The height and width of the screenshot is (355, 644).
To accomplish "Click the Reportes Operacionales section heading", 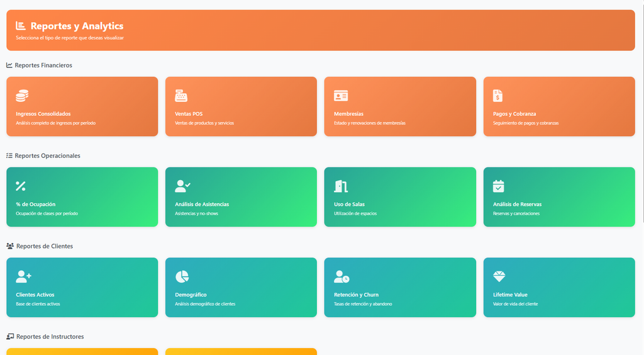I will point(48,155).
